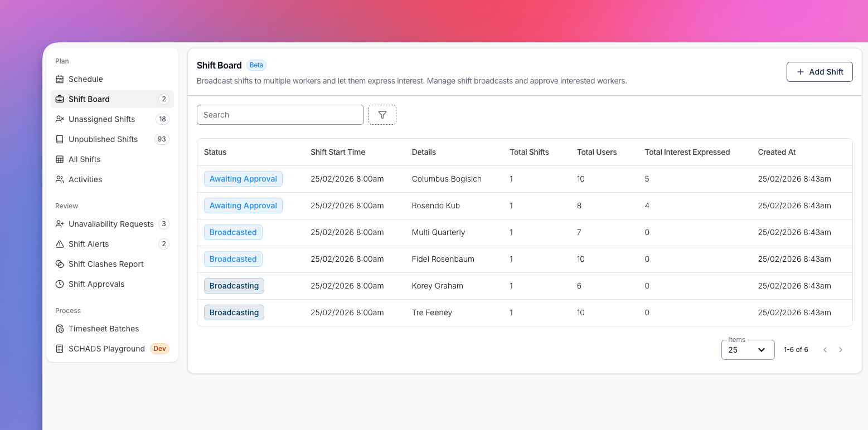
Task: Click the Unassigned Shifts user icon
Action: point(60,119)
